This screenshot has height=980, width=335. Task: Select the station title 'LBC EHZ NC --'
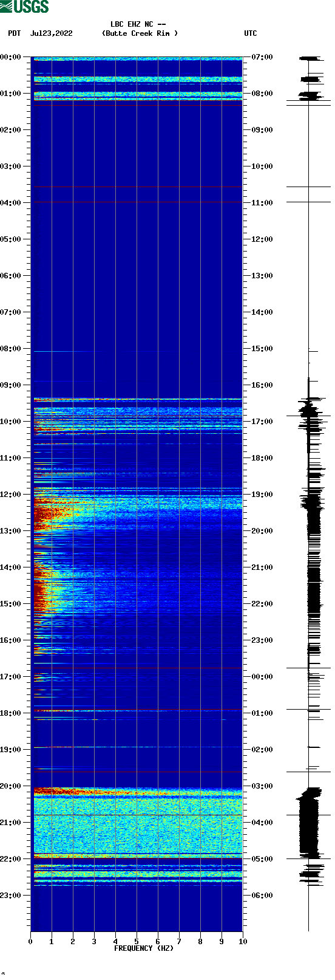pyautogui.click(x=138, y=24)
